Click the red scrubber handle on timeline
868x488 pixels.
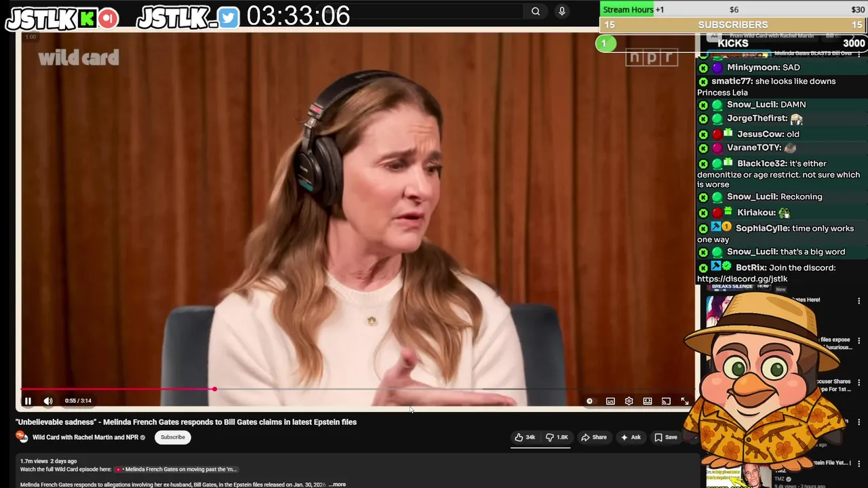[x=214, y=389]
